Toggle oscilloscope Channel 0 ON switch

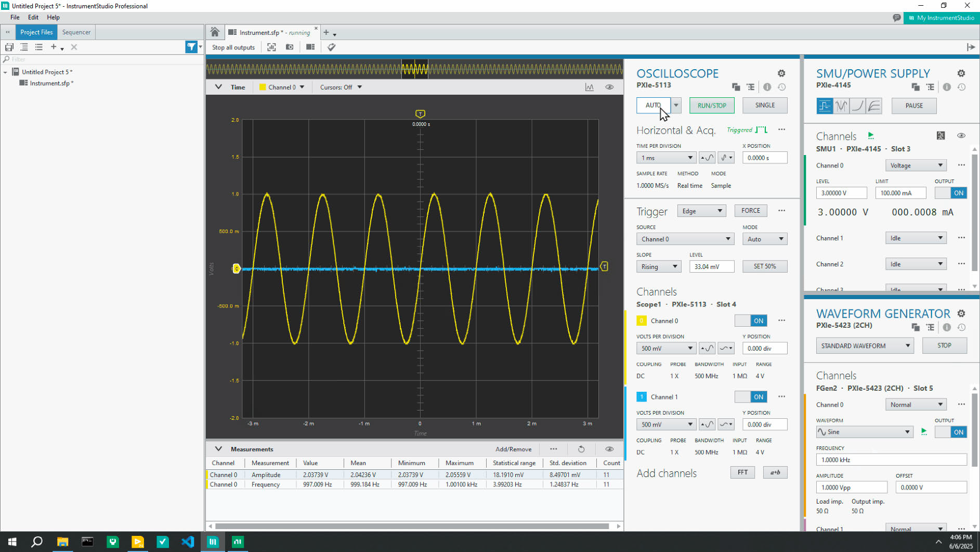(x=750, y=320)
